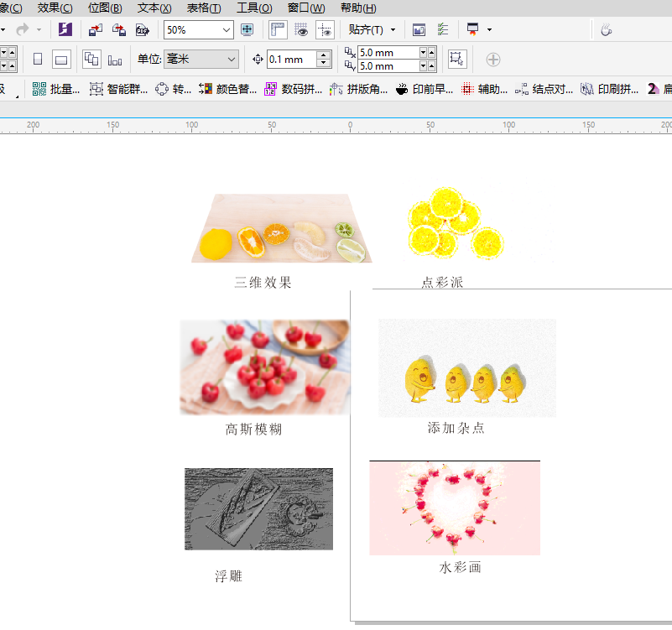
Task: Expand the 单位 units dropdown
Action: click(232, 60)
